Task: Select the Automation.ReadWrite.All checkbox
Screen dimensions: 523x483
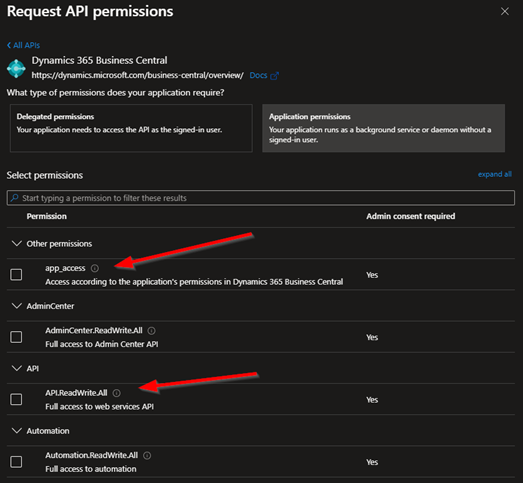Action: pos(16,462)
